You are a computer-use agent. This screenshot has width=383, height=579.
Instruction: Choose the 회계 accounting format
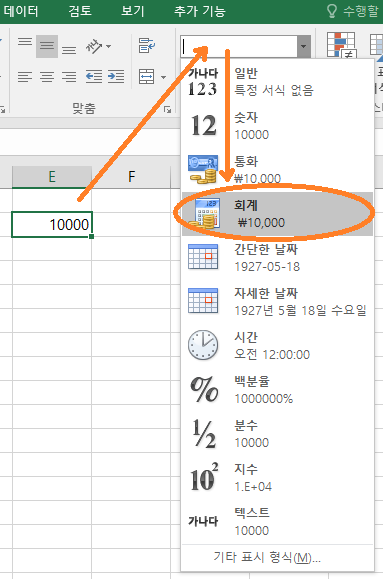277,213
